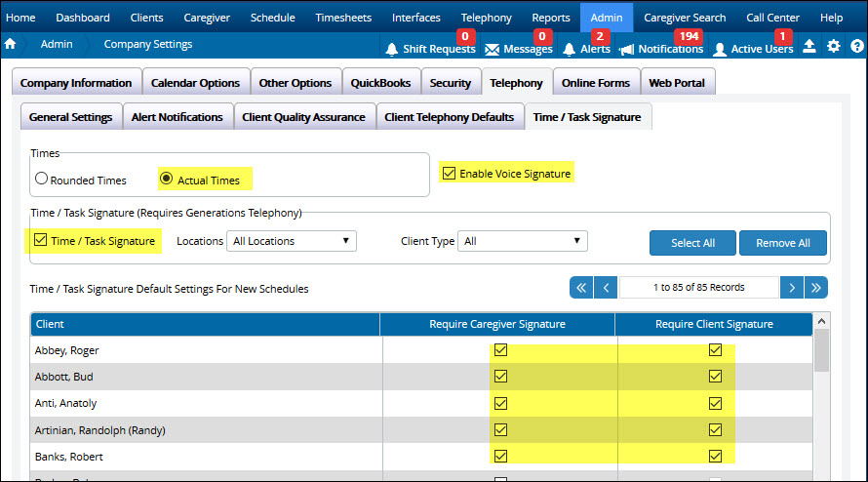The width and height of the screenshot is (868, 482).
Task: Click the Remove All button
Action: [x=783, y=243]
